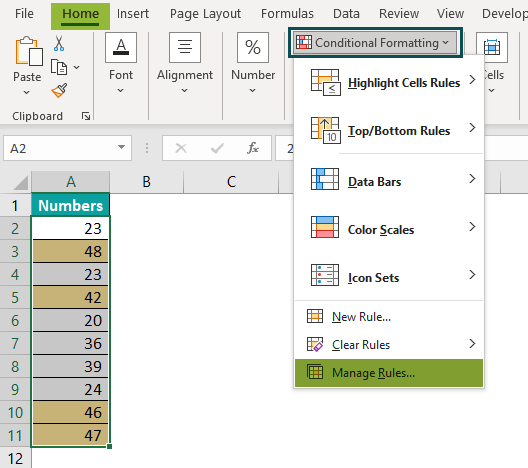Expand the Font group dropdown arrow

click(121, 90)
